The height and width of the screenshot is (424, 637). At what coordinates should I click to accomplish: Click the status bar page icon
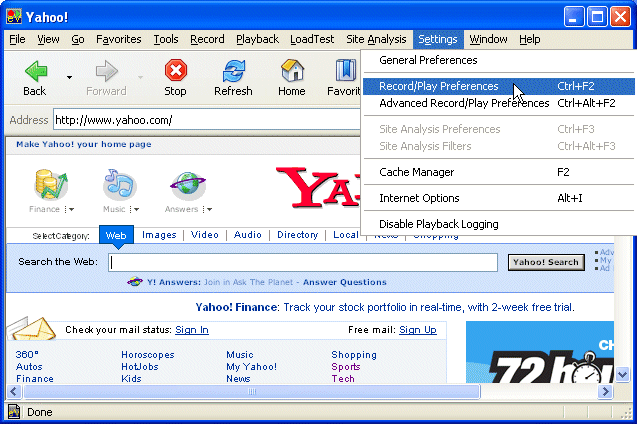point(14,412)
